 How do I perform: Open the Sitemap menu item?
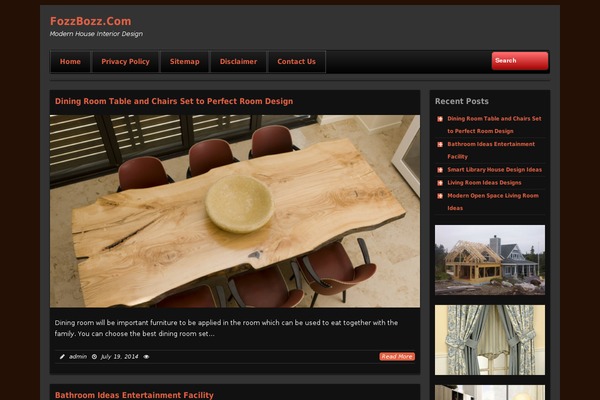[x=184, y=62]
